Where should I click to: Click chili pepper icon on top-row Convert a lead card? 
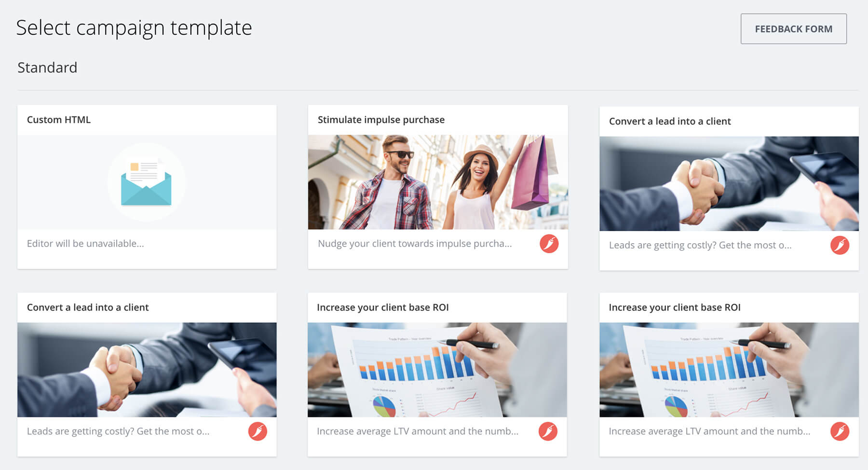click(x=840, y=245)
